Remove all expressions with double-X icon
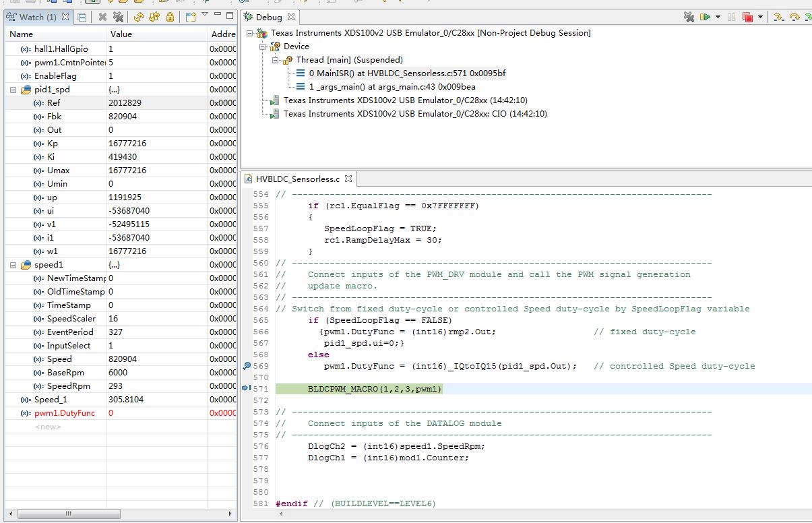The image size is (812, 523). [x=118, y=17]
